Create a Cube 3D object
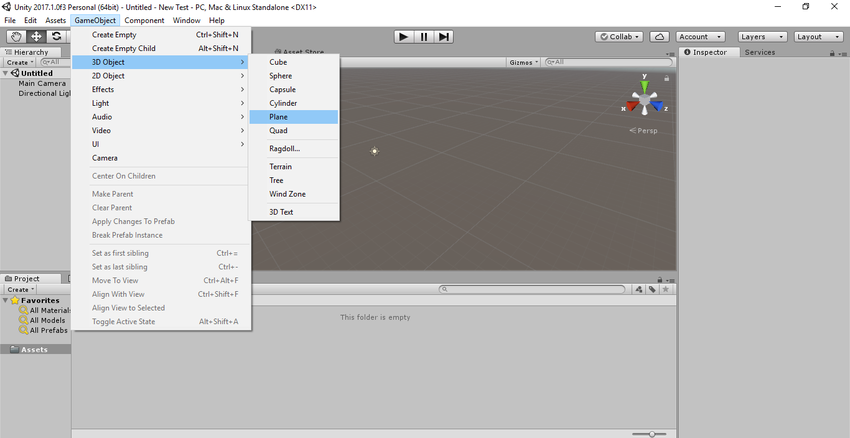850x438 pixels. (294, 62)
